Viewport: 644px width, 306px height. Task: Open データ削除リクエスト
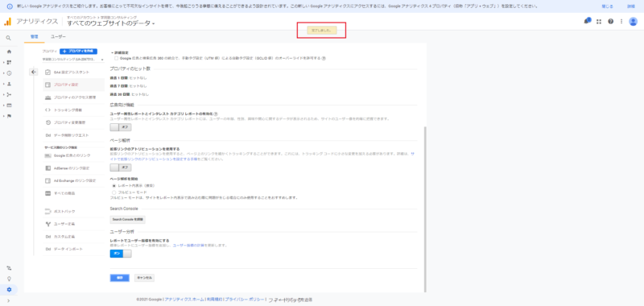click(x=71, y=135)
